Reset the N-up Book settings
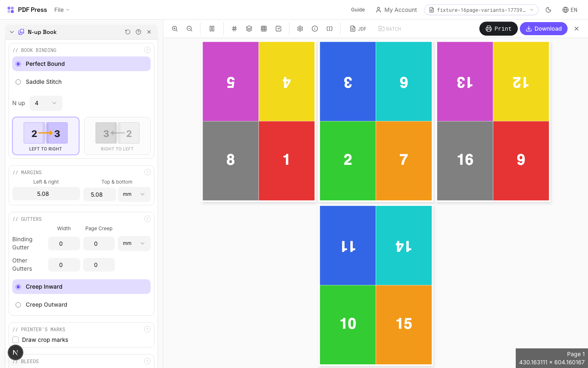 click(x=128, y=32)
